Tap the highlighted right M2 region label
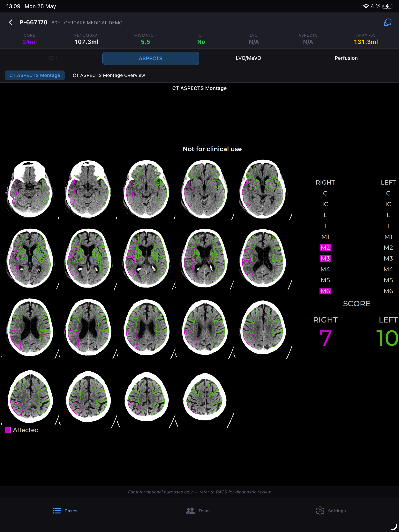 (325, 248)
